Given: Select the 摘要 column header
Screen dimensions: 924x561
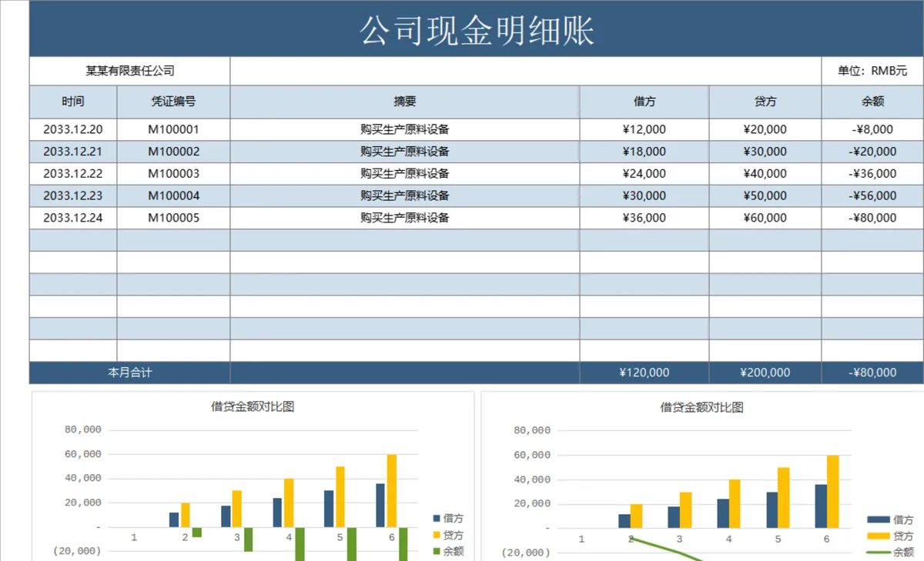Looking at the screenshot, I should pos(404,101).
